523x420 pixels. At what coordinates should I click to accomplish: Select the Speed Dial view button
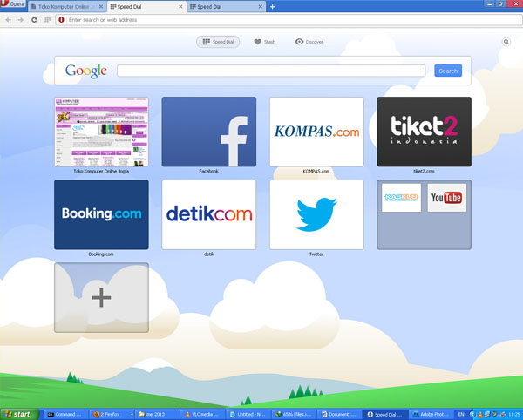[218, 42]
